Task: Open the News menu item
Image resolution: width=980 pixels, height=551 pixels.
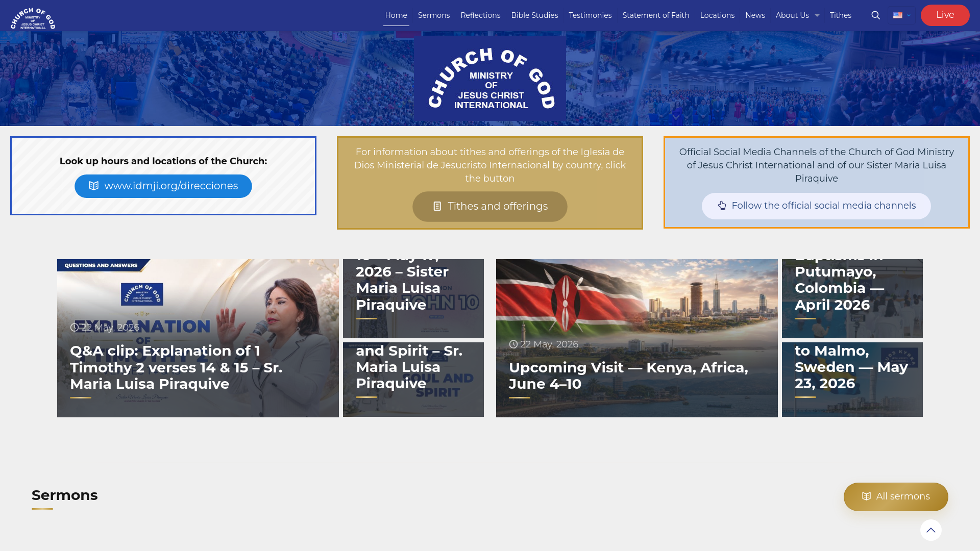Action: click(754, 15)
